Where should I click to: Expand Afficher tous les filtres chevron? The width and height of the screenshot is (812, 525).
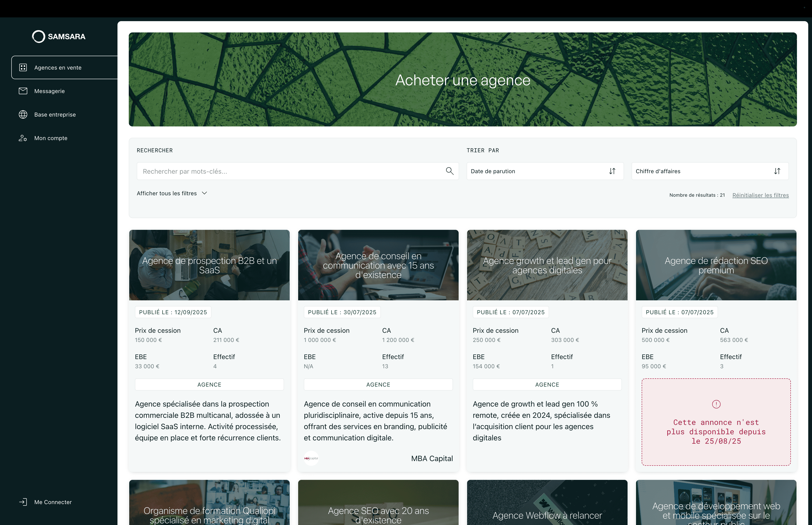[204, 193]
